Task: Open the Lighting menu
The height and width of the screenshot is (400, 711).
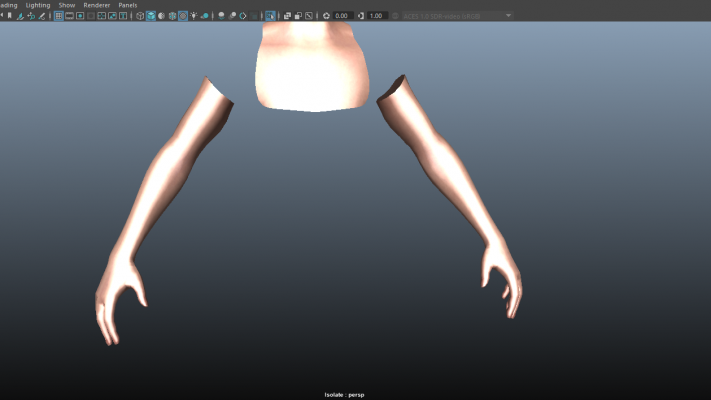Action: tap(38, 5)
